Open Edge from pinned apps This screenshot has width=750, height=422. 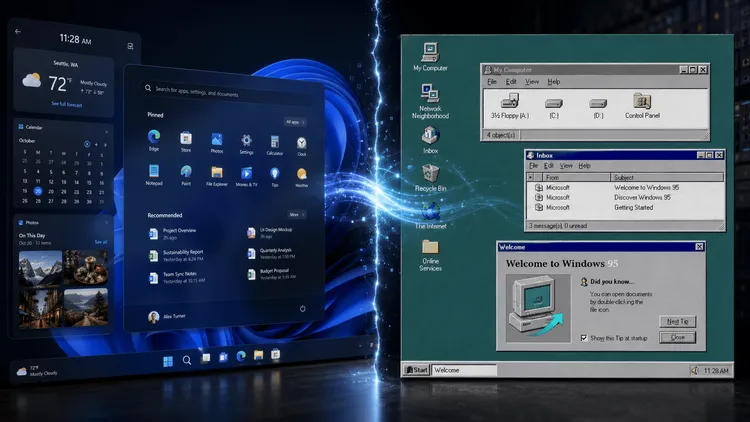coord(154,140)
